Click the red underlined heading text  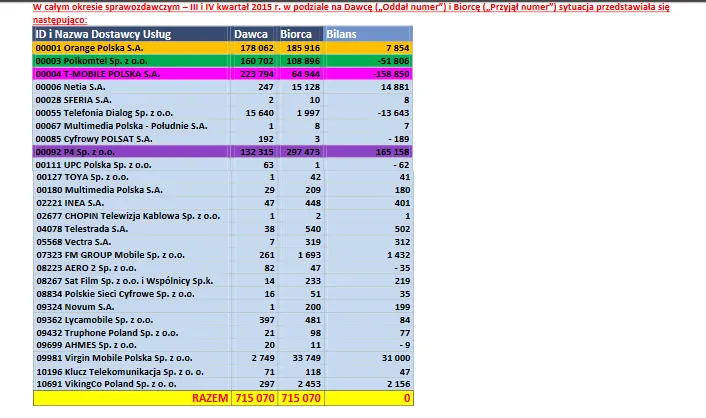(351, 14)
